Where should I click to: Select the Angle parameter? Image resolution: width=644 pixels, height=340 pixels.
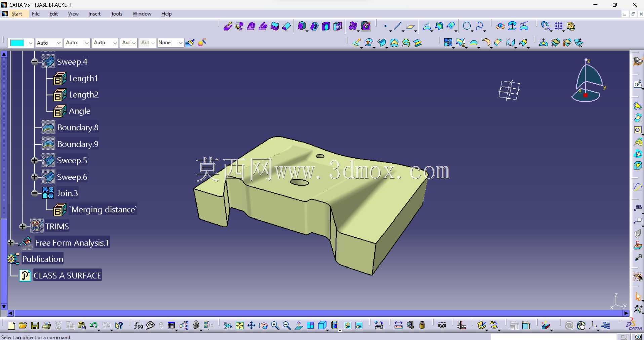pyautogui.click(x=79, y=111)
